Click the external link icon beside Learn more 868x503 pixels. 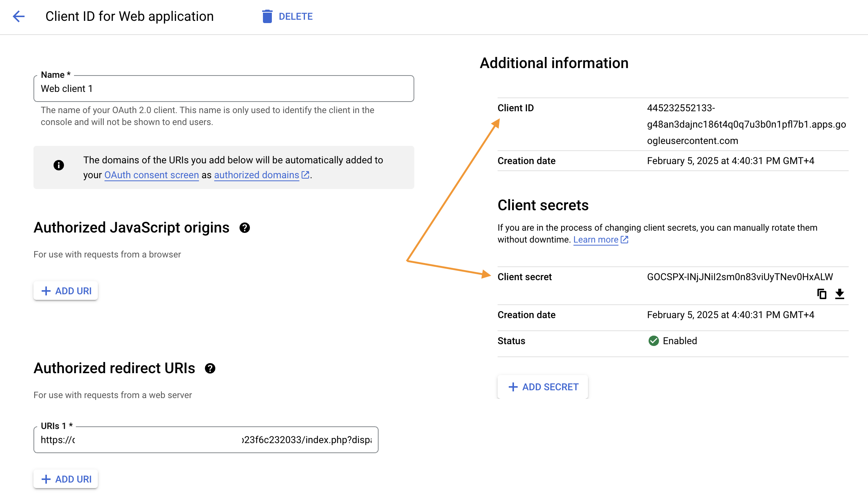624,240
